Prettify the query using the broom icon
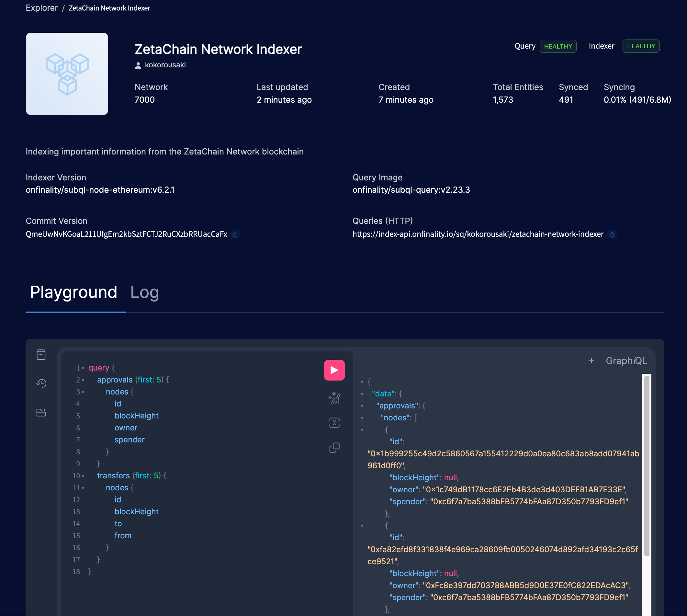The image size is (687, 616). [334, 398]
